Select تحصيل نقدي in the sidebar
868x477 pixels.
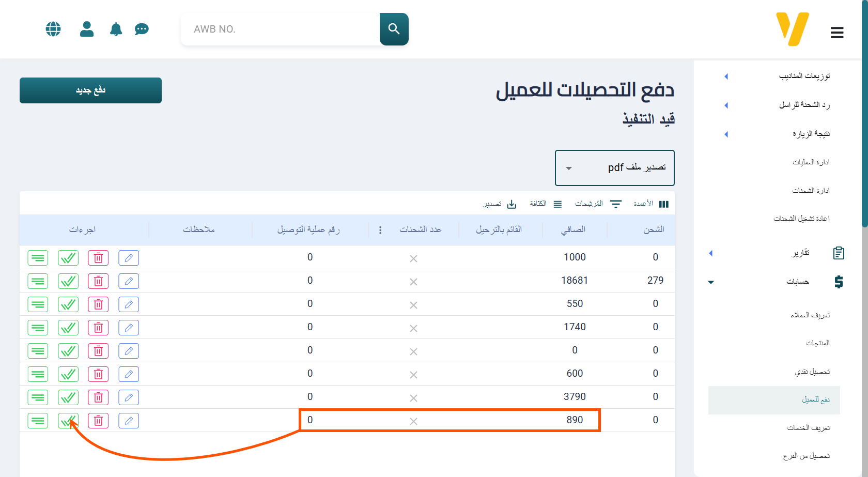tap(812, 372)
